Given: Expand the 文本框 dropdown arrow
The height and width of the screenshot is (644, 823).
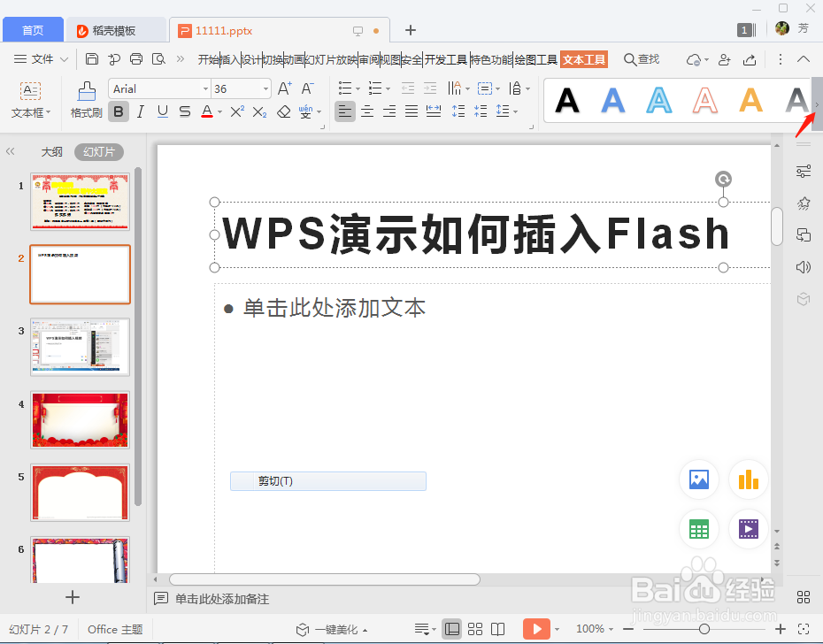Looking at the screenshot, I should click(49, 112).
